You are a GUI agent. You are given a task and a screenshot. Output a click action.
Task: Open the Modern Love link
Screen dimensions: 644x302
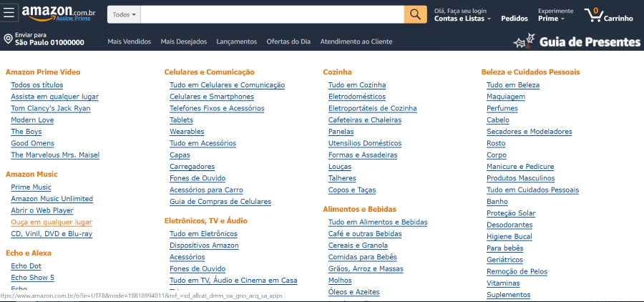[32, 120]
